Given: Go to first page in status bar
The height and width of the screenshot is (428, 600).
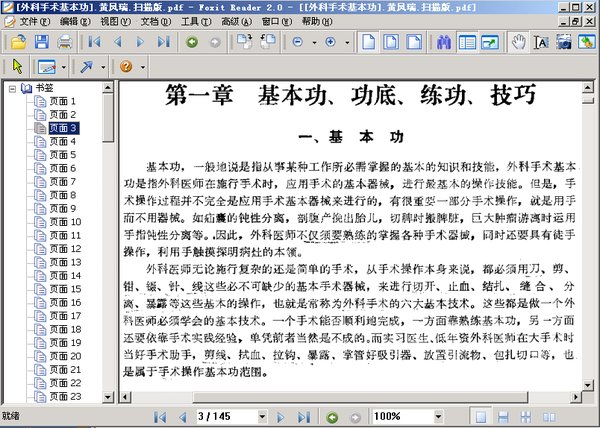Looking at the screenshot, I should coord(160,417).
